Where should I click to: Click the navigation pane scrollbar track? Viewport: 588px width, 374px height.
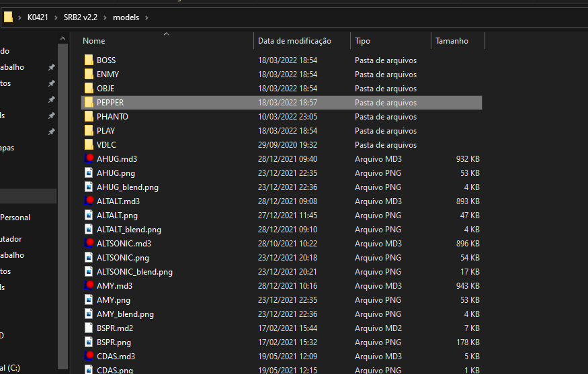62,206
